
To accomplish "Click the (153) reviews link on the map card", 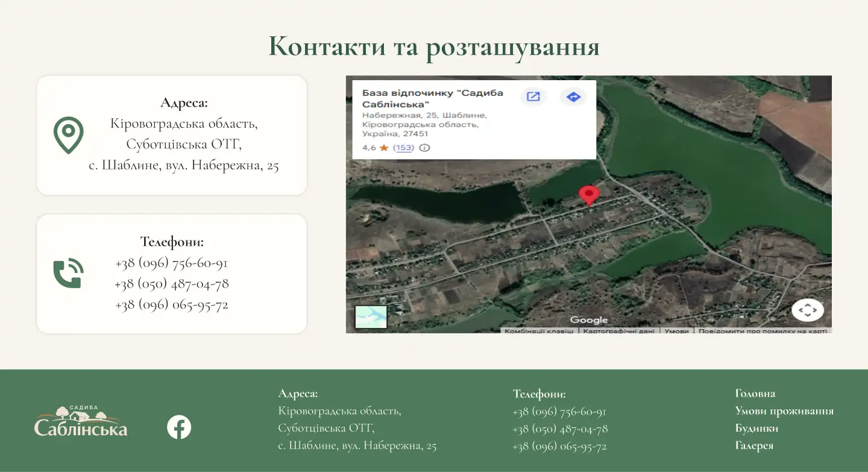I will [x=403, y=148].
